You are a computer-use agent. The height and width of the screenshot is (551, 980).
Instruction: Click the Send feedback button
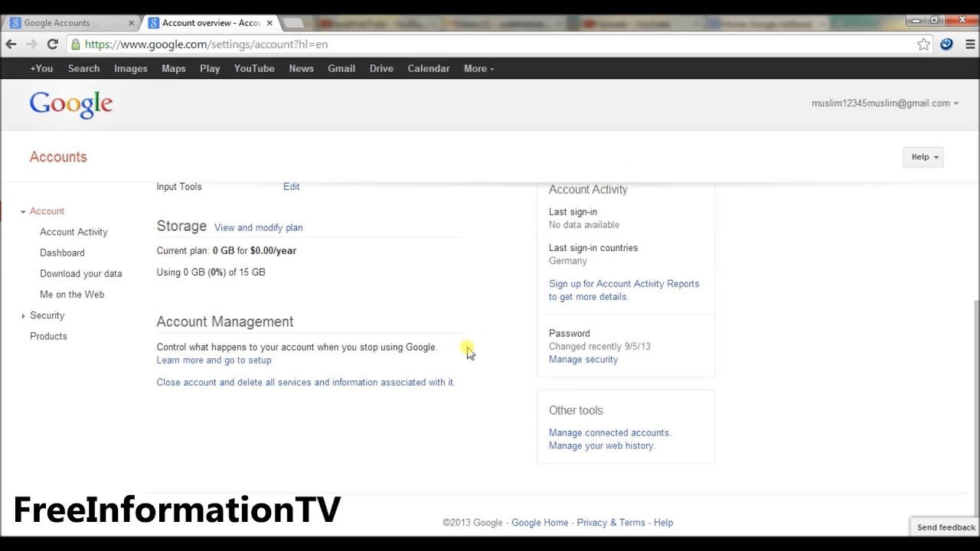tap(946, 527)
